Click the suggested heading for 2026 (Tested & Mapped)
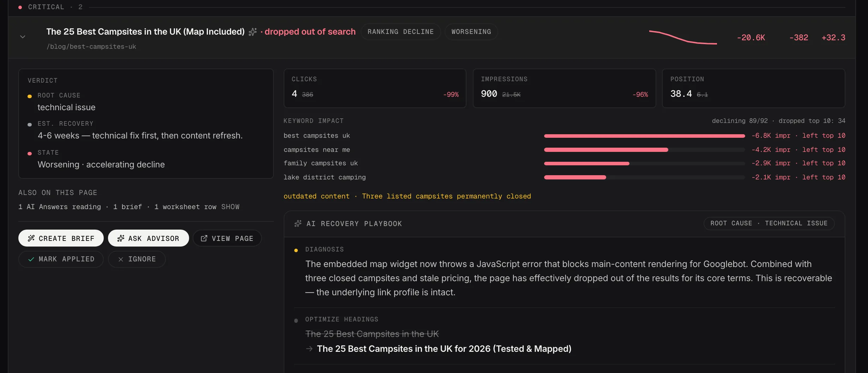 click(444, 349)
